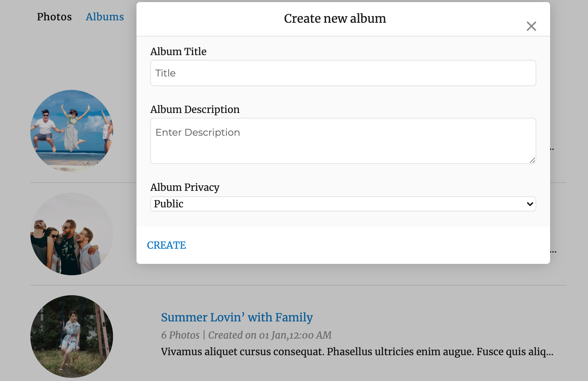The width and height of the screenshot is (588, 381).
Task: Click into the Album Description textarea
Action: coord(343,141)
